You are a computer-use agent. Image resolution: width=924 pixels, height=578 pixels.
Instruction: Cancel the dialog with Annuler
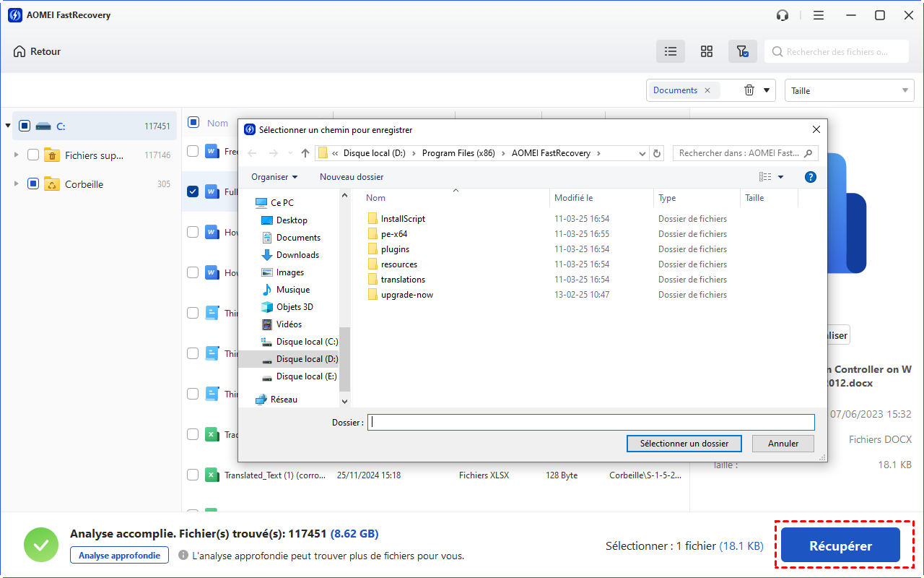coord(783,444)
